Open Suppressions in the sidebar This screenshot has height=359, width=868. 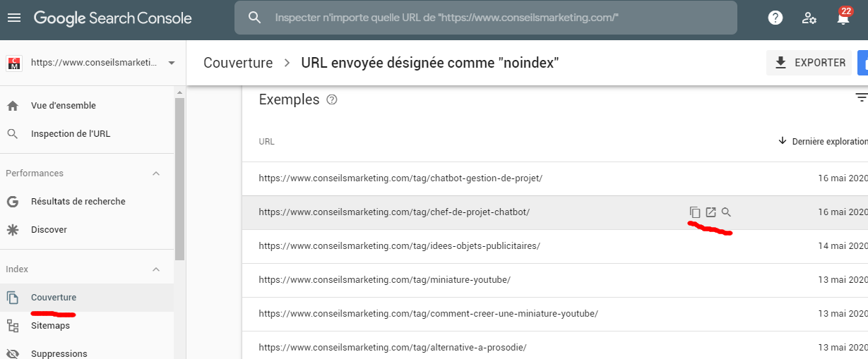[x=59, y=353]
